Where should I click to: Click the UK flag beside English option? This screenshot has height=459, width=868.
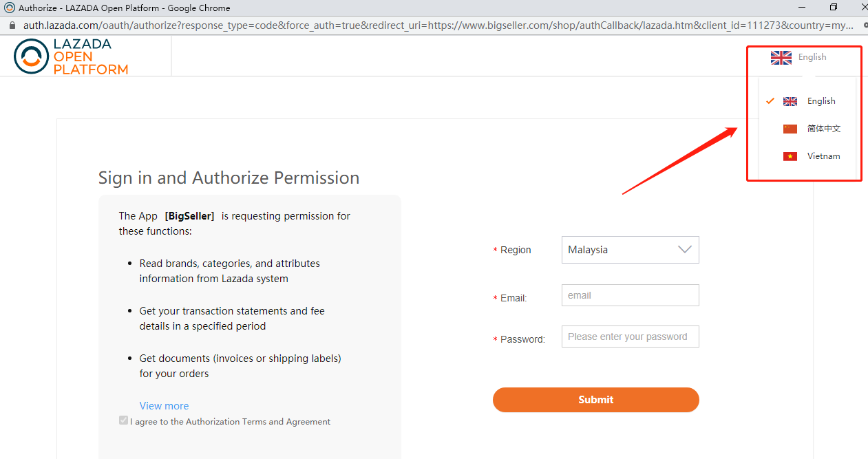pyautogui.click(x=790, y=101)
